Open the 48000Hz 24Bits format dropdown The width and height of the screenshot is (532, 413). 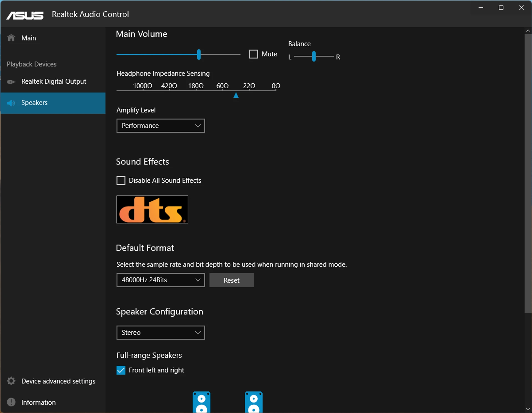click(161, 280)
